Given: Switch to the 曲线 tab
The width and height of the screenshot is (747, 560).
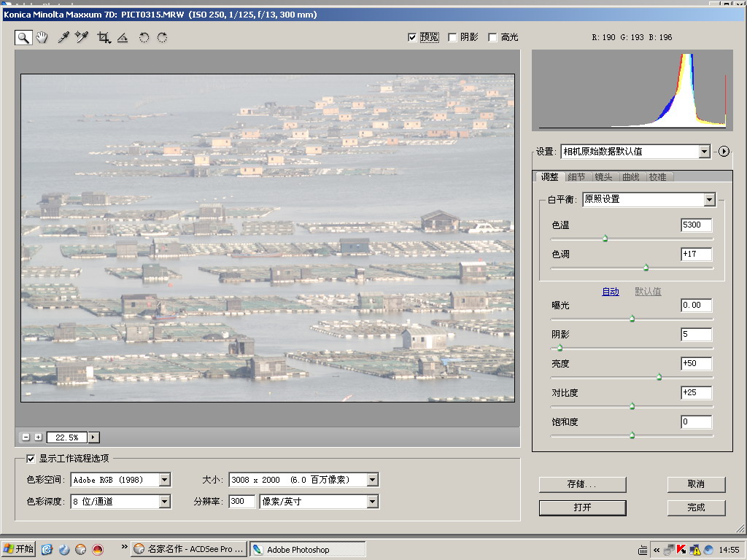Looking at the screenshot, I should coord(631,176).
